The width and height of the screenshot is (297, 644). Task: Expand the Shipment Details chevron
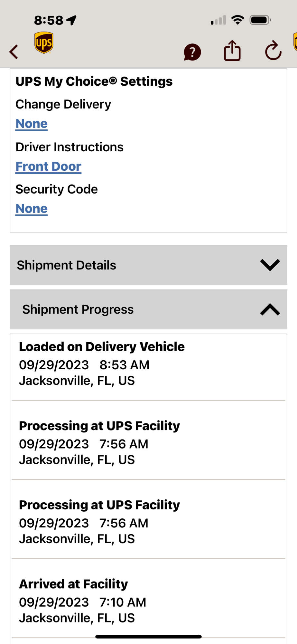pos(270,265)
